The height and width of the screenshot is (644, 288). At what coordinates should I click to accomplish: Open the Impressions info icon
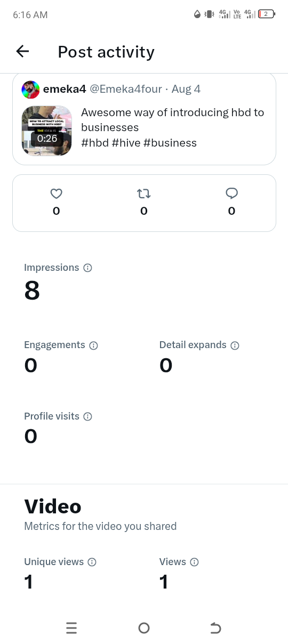[x=88, y=268]
